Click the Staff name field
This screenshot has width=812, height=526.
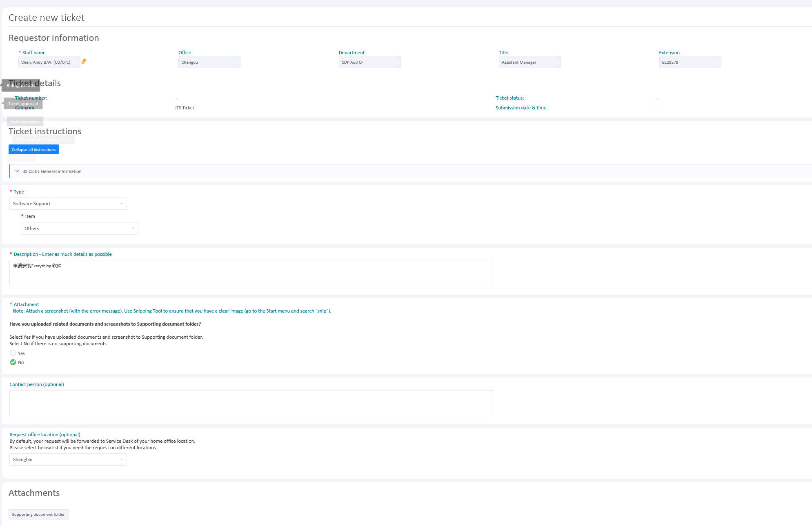[49, 62]
